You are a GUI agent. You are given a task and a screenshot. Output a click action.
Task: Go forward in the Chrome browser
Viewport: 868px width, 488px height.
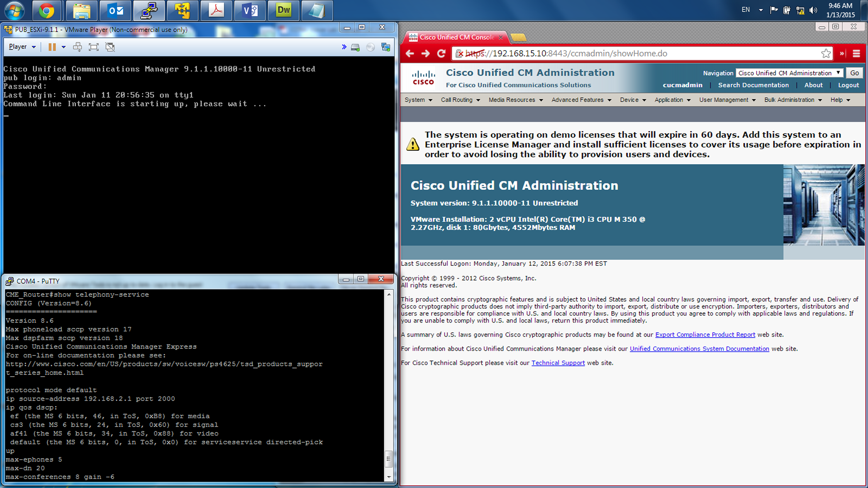tap(426, 53)
